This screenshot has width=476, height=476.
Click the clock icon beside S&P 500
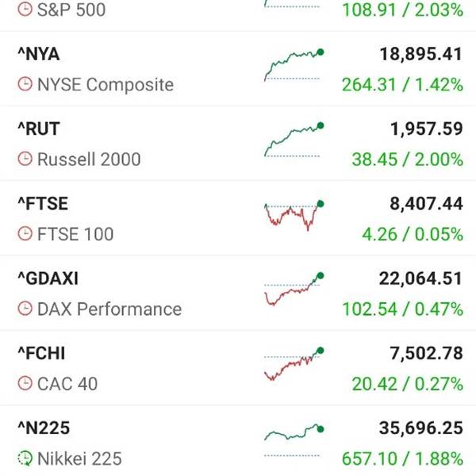(x=25, y=10)
